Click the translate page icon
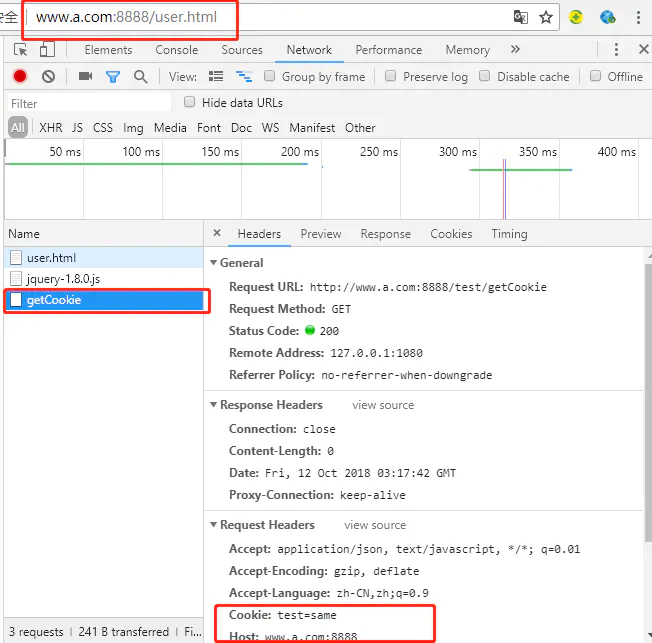The height and width of the screenshot is (643, 652). pyautogui.click(x=521, y=17)
